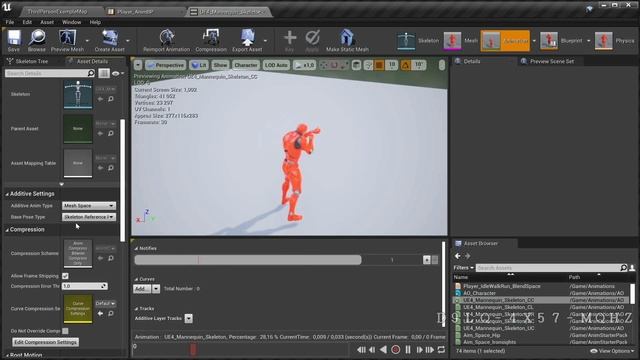
Task: Switch to Mesh editor mode
Action: coord(460,41)
